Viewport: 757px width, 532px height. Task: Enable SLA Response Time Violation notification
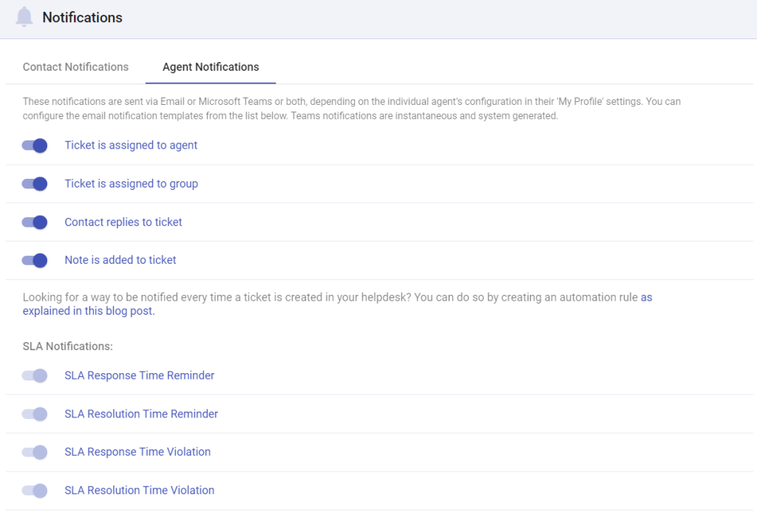[x=34, y=452]
